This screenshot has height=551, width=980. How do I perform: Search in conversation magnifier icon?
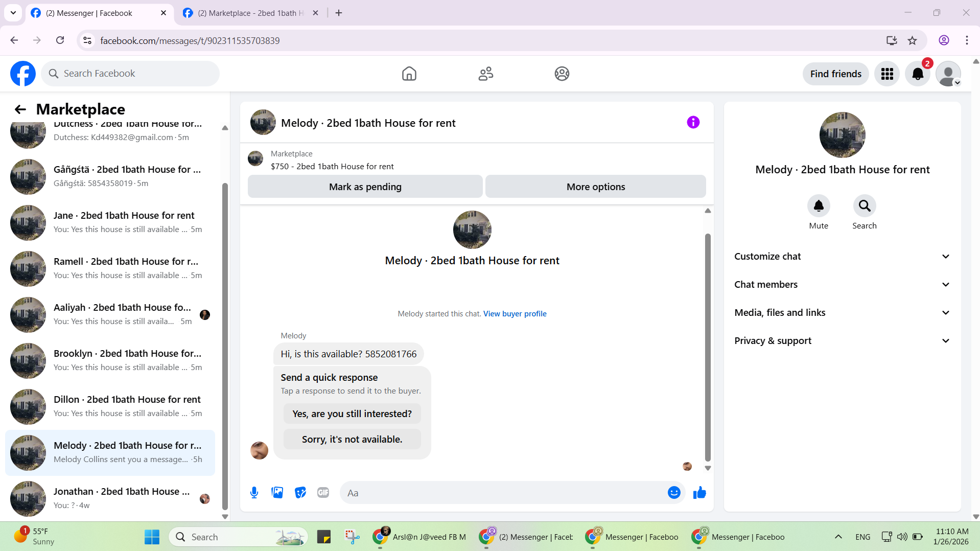point(865,206)
